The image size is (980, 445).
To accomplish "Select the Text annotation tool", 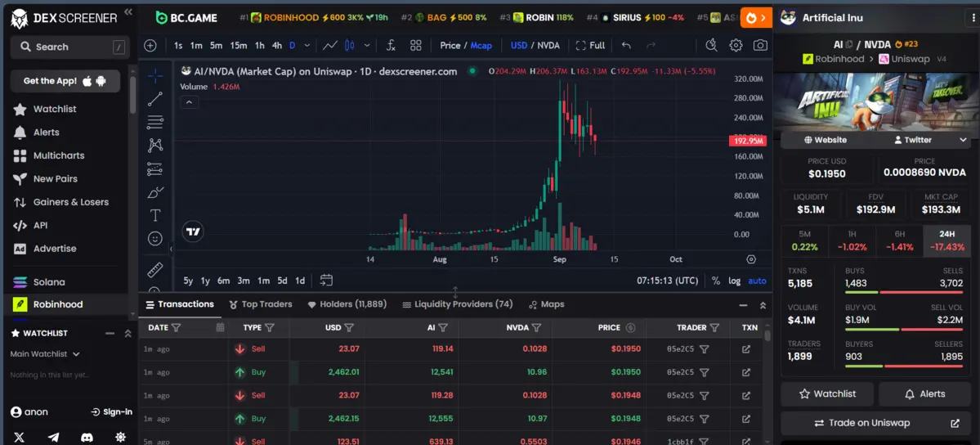I will [x=155, y=215].
